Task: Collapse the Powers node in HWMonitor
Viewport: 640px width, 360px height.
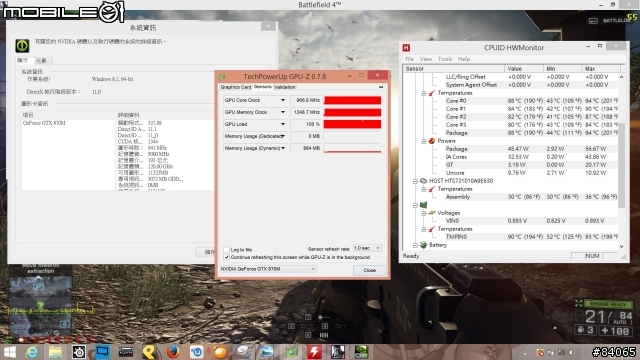Action: [x=424, y=141]
